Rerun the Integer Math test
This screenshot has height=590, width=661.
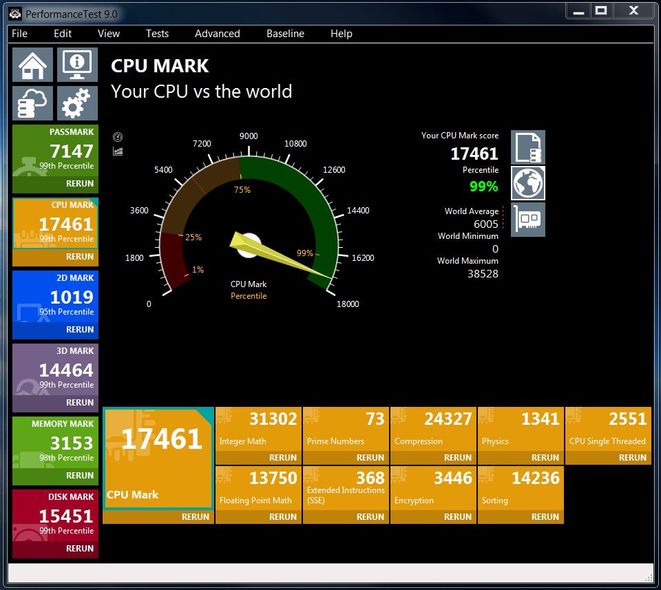tap(283, 458)
